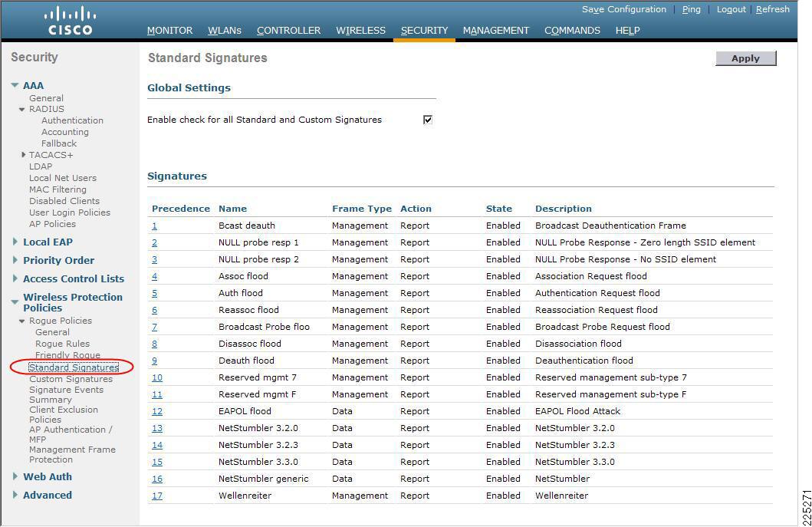
Task: Open General under AAA
Action: pos(46,98)
